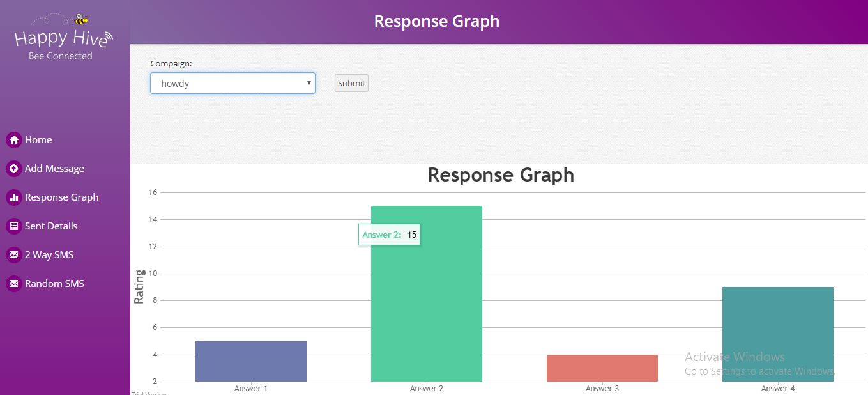868x395 pixels.
Task: Select the Random SMS link
Action: pos(54,284)
